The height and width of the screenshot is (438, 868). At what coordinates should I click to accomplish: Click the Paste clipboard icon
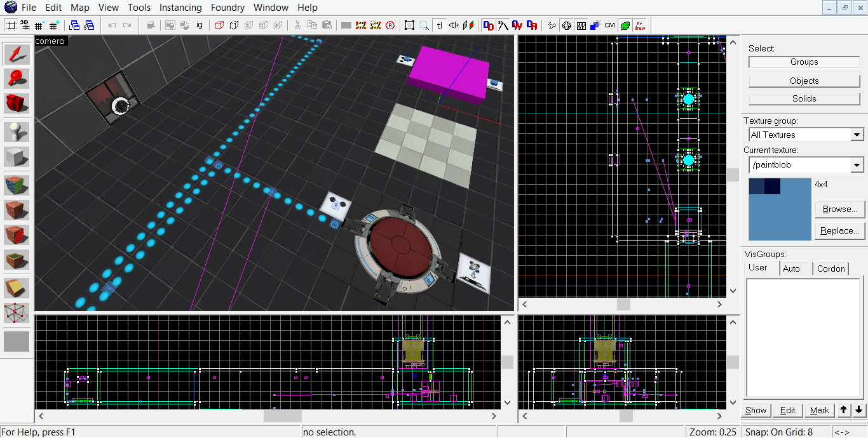[327, 25]
